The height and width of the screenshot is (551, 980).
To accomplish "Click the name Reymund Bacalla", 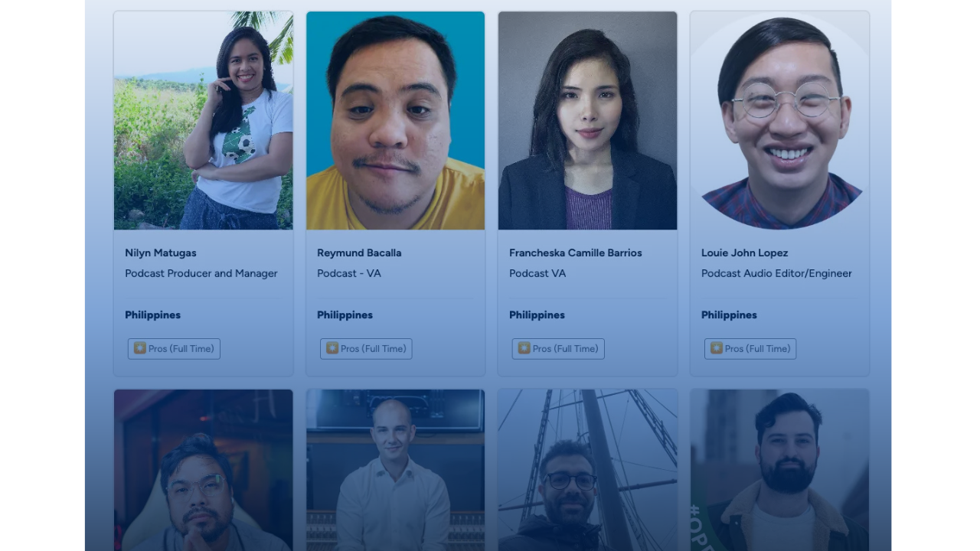I will 359,253.
